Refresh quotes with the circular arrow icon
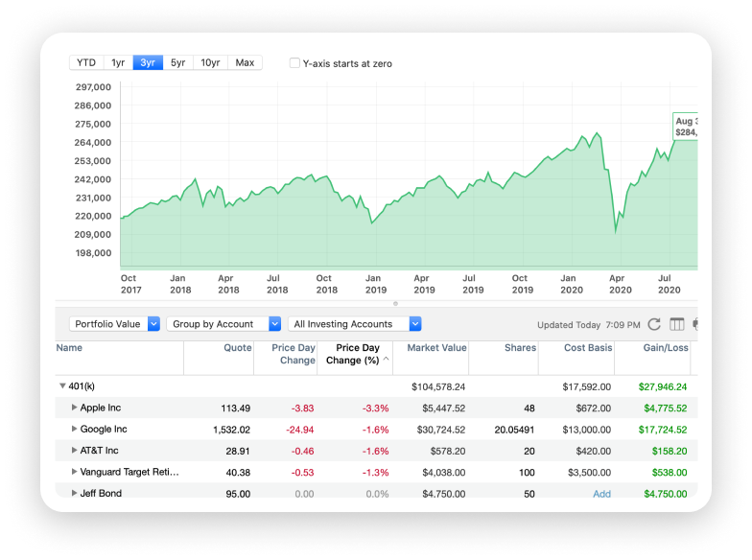752x560 pixels. pyautogui.click(x=654, y=324)
